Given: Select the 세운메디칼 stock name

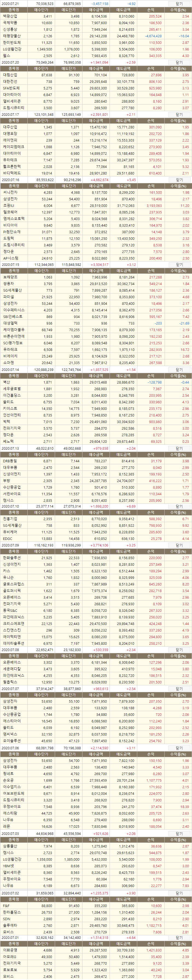Looking at the screenshot, I should coord(12,669).
